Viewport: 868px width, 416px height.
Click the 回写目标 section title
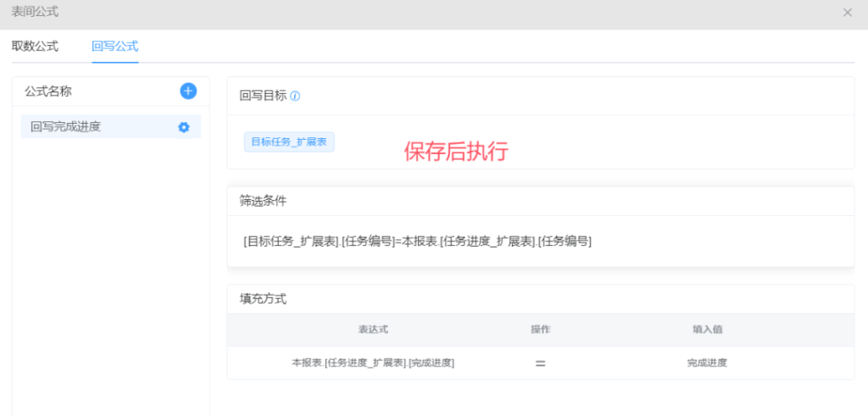(x=263, y=96)
